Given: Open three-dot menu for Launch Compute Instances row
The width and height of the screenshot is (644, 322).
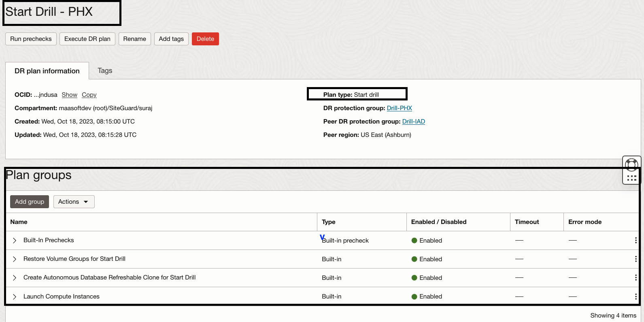Looking at the screenshot, I should click(x=635, y=296).
